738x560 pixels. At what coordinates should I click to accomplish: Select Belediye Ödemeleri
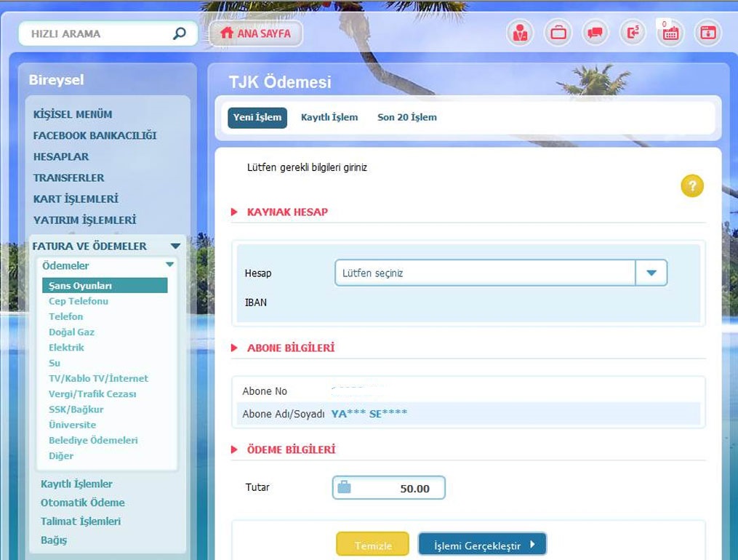coord(93,441)
